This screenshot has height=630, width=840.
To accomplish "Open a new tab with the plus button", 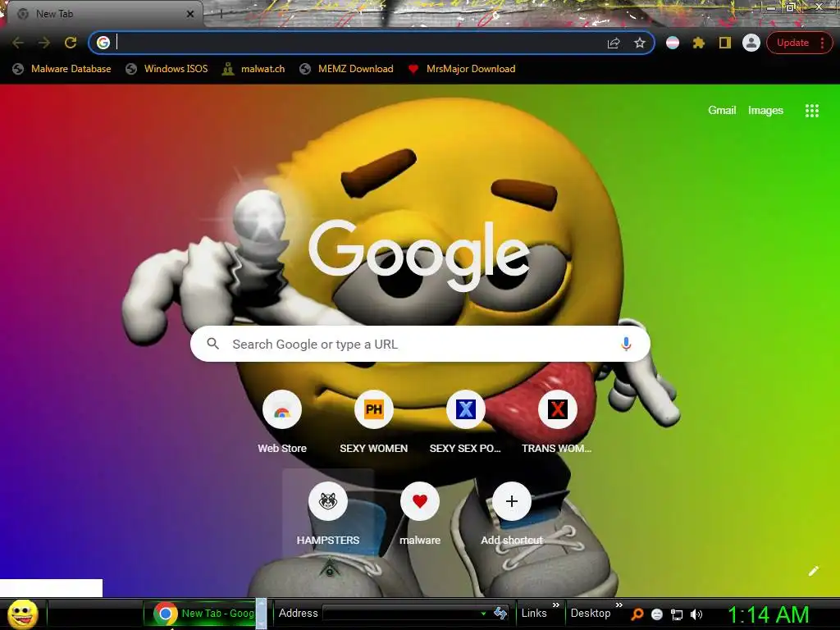I will click(x=221, y=14).
